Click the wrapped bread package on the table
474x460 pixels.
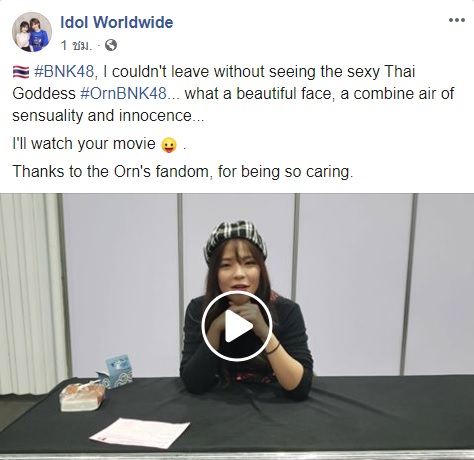(x=83, y=396)
